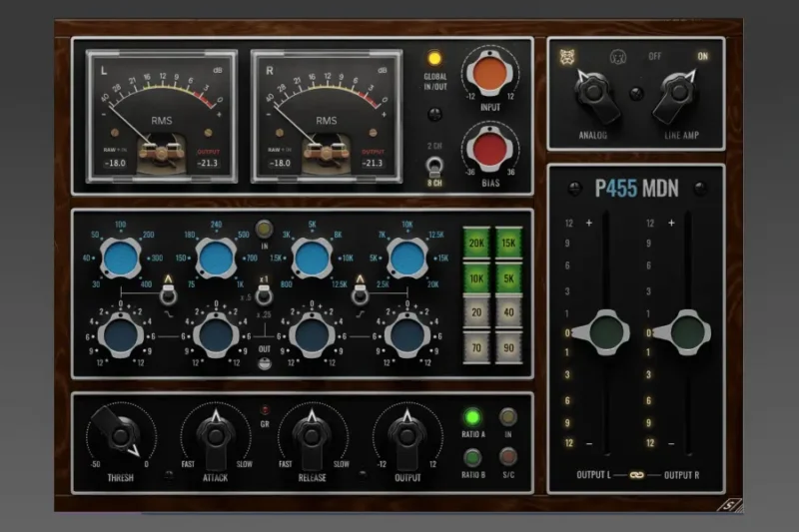Click the compressor OUTPUT knob
799x532 pixels.
[406, 437]
